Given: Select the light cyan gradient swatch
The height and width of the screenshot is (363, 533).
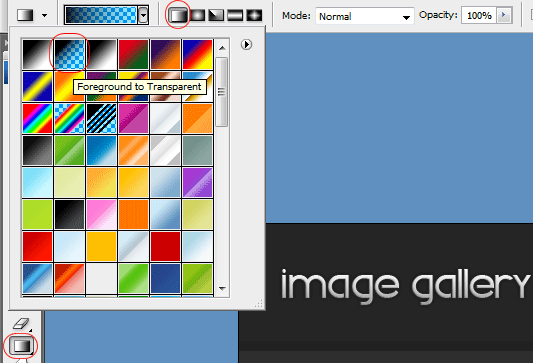Looking at the screenshot, I should 37,183.
